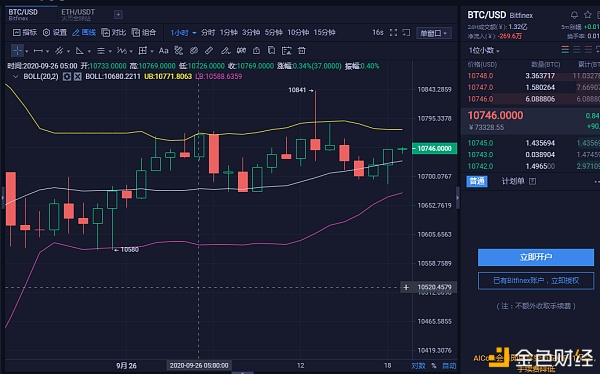Switch to the ETH/USDT tab
Image resolution: width=600 pixels, height=374 pixels.
pos(78,15)
